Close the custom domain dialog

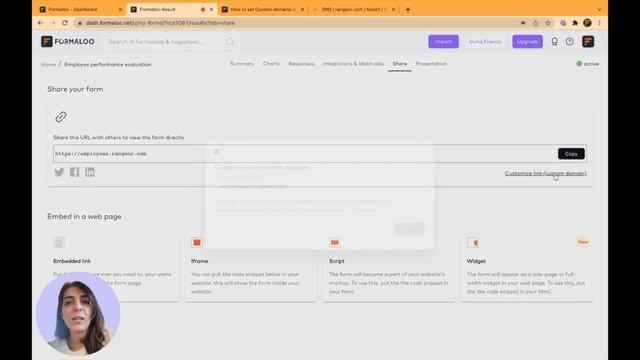pyautogui.click(x=216, y=152)
